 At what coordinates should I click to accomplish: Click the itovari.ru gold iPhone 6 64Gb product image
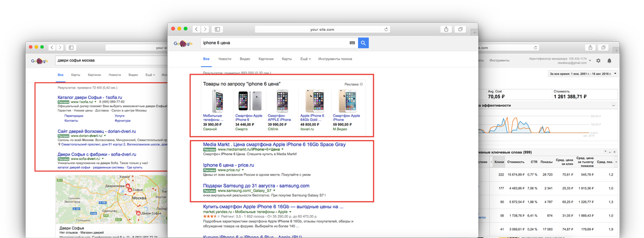(x=315, y=101)
